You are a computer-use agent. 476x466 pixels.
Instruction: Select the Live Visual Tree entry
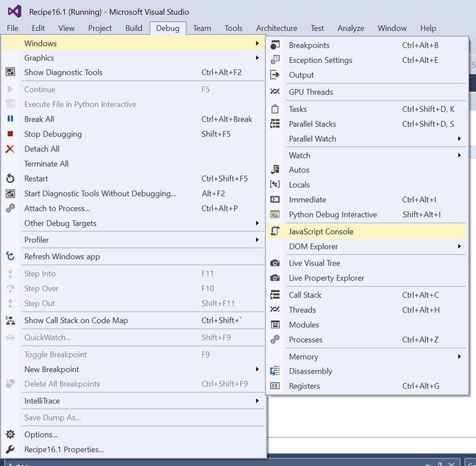367,263
